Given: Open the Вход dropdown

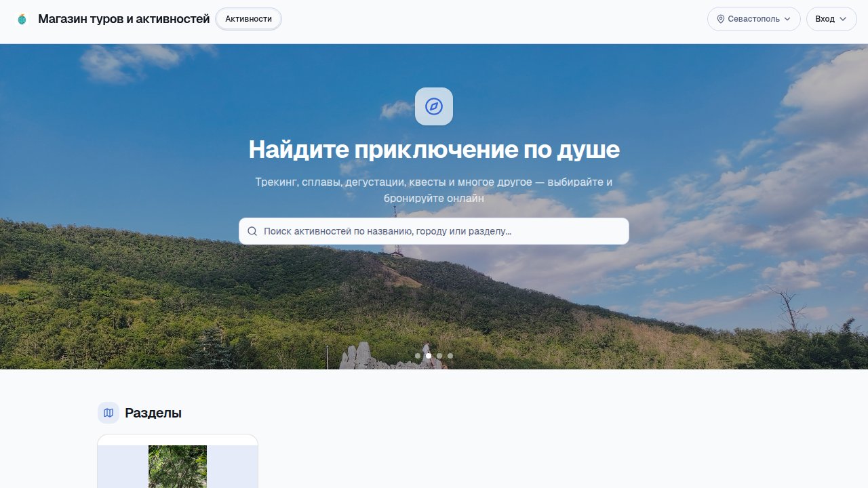Looking at the screenshot, I should click(x=831, y=19).
